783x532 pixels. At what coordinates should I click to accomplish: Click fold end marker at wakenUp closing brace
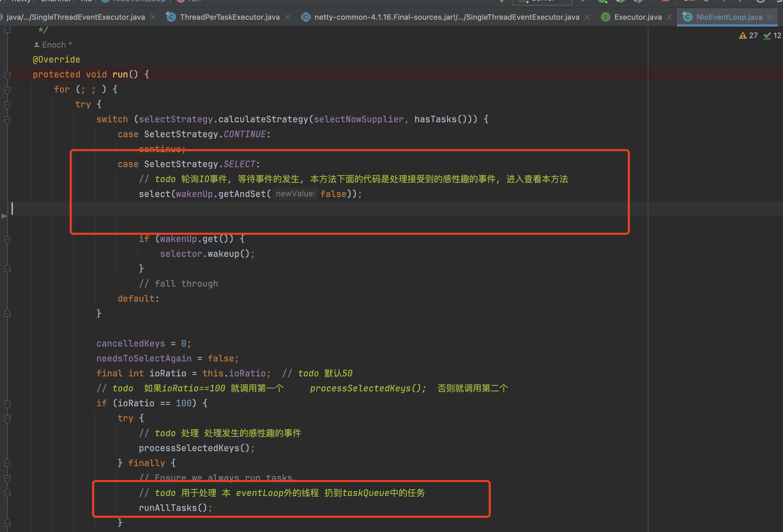7,269
